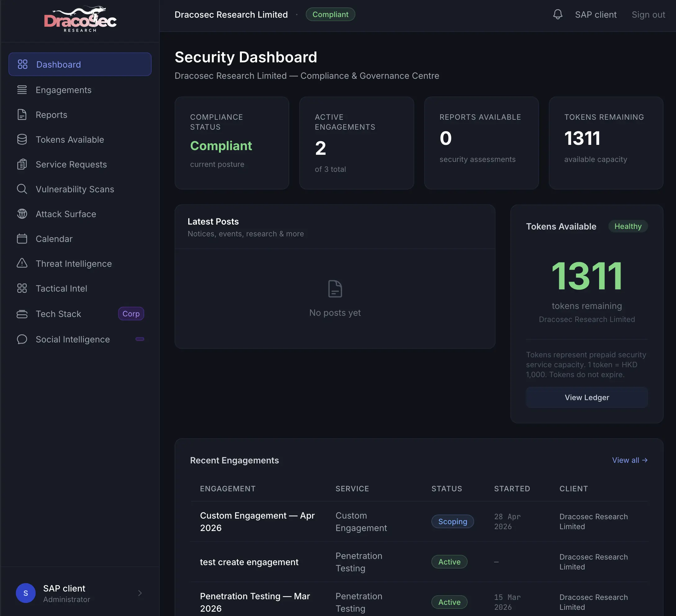This screenshot has height=616, width=676.
Task: Click the CLIENT column header
Action: 573,488
